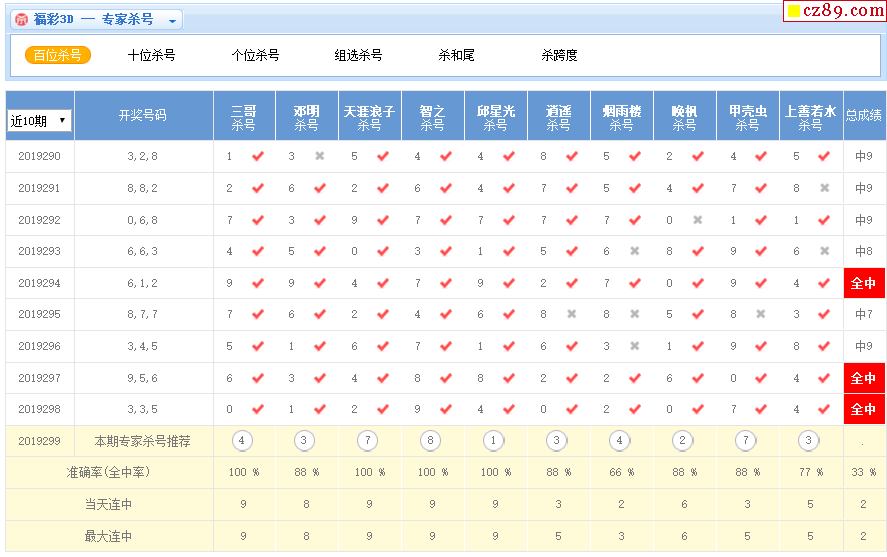The width and height of the screenshot is (887, 557).
Task: Click the grey cross for 逍遥 in row 2019295
Action: click(x=572, y=314)
